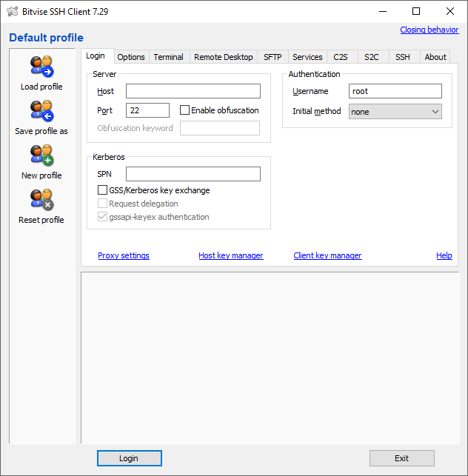468x476 pixels.
Task: Open the C2S tab
Action: [341, 57]
